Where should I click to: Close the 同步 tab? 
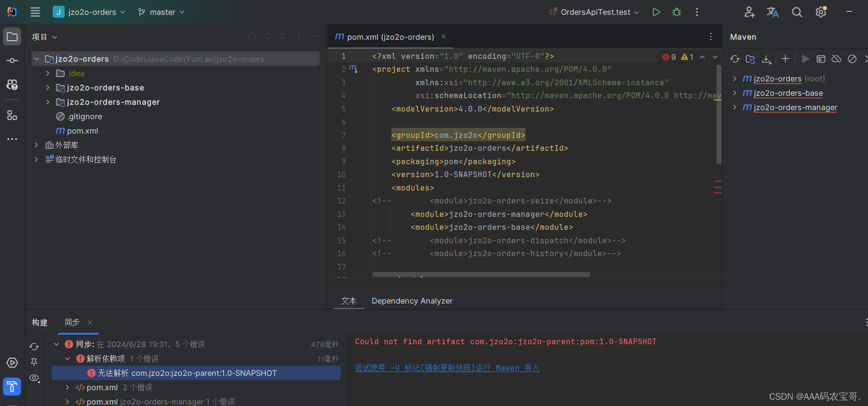tap(90, 323)
